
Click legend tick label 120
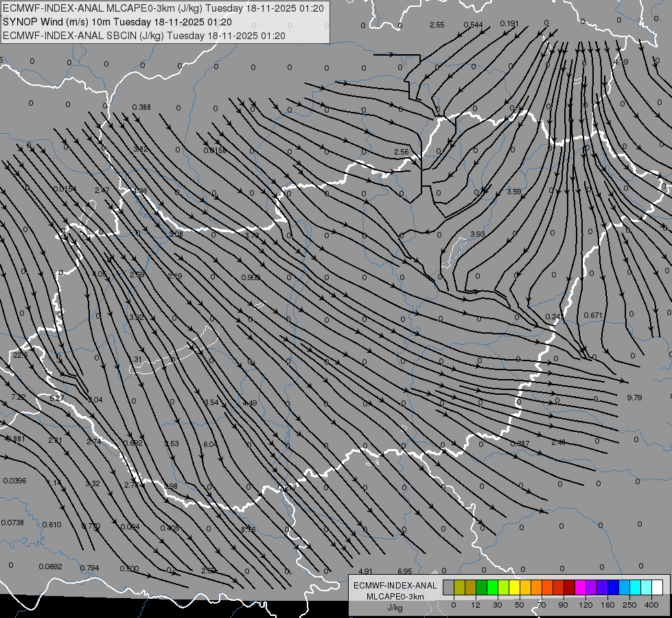coord(586,605)
